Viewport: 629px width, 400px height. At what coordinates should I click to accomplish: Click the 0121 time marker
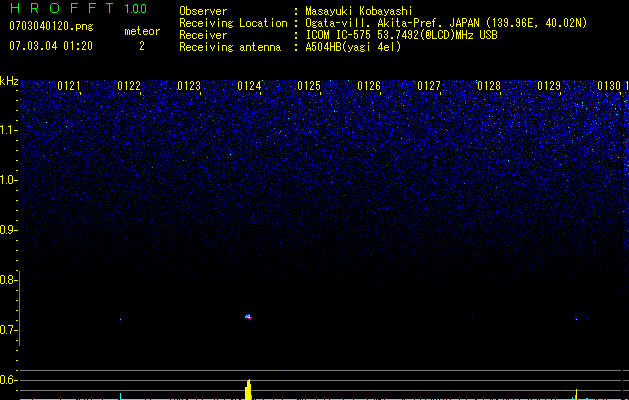point(69,86)
